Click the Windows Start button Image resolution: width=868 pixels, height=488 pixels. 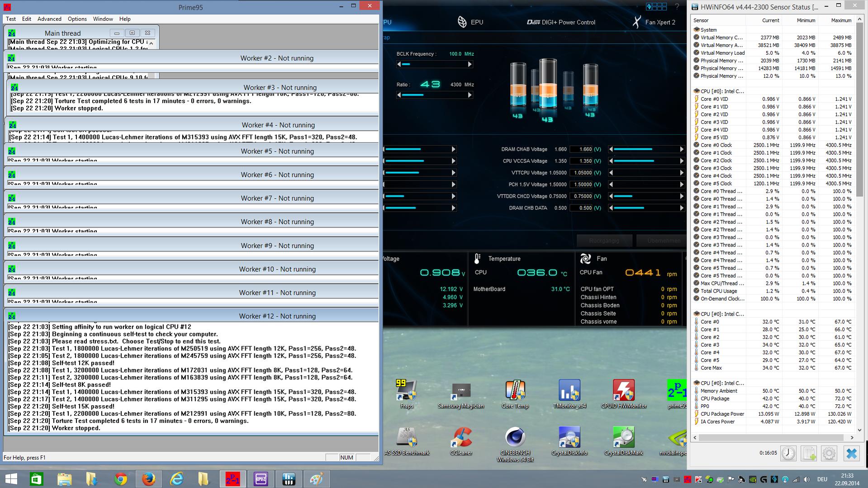click(11, 479)
